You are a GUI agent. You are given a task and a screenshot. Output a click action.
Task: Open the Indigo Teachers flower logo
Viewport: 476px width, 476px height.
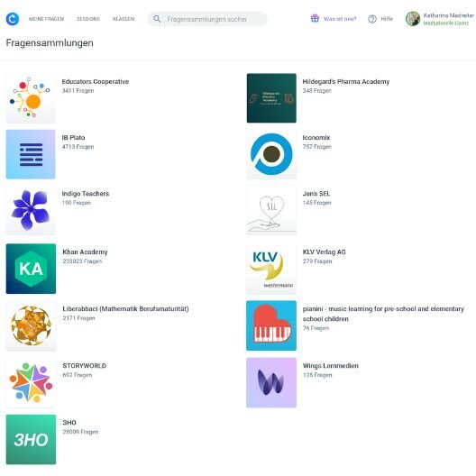pos(31,210)
